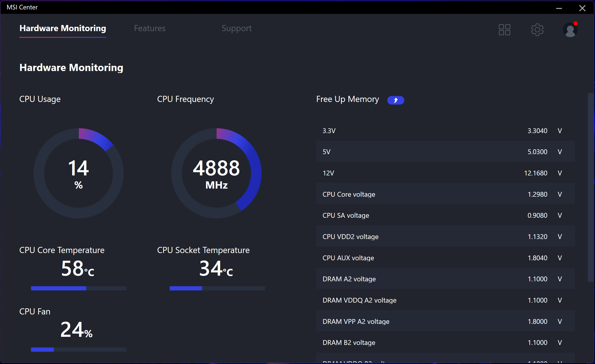Select the CPU Core voltage row
This screenshot has height=364, width=595.
click(x=445, y=194)
